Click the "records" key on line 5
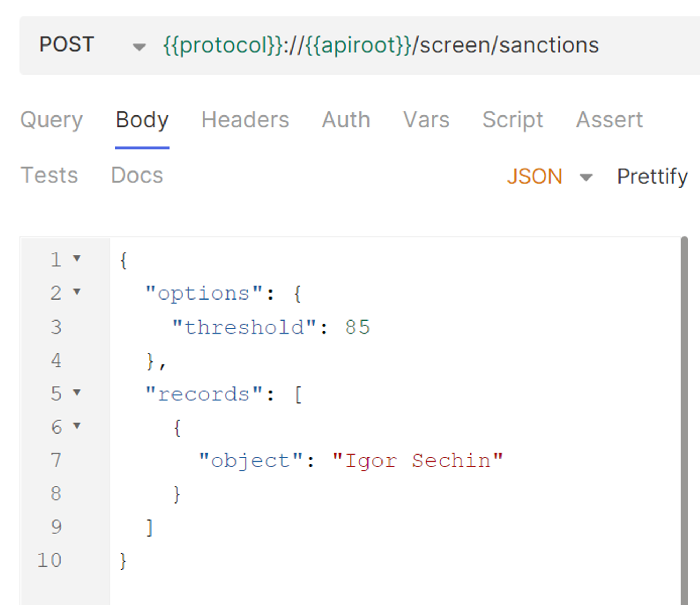 pyautogui.click(x=204, y=394)
